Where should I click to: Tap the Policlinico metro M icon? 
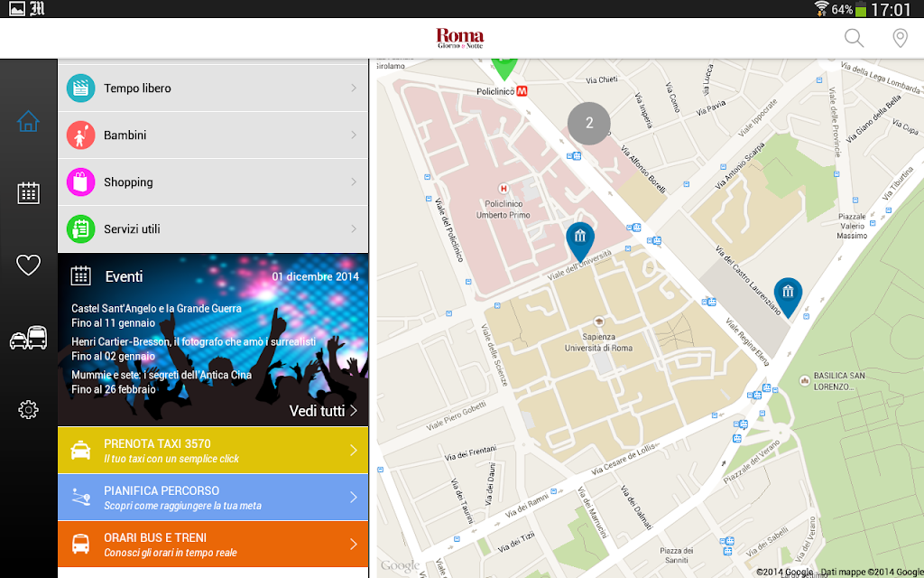tap(522, 91)
